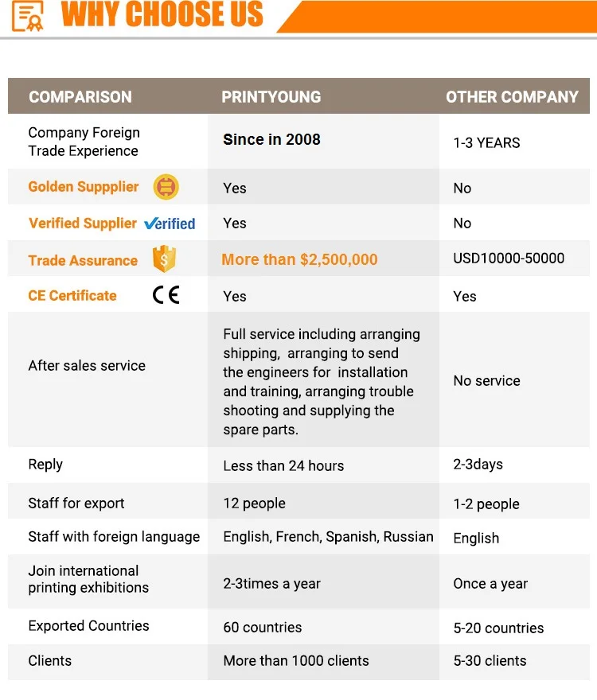Click the Trade Assurance orange label
This screenshot has height=700, width=597.
[x=83, y=260]
